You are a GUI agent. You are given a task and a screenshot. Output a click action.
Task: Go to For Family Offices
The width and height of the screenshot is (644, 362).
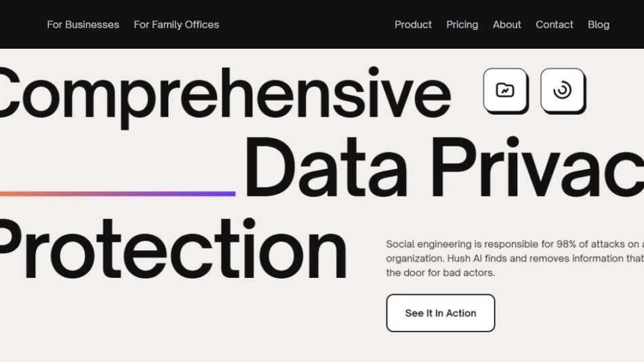pyautogui.click(x=176, y=24)
